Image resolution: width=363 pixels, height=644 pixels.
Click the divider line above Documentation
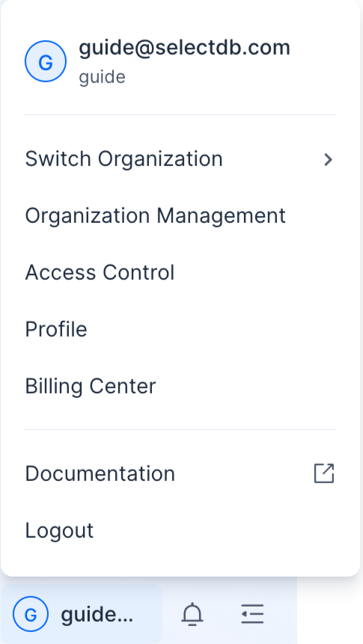click(x=180, y=429)
